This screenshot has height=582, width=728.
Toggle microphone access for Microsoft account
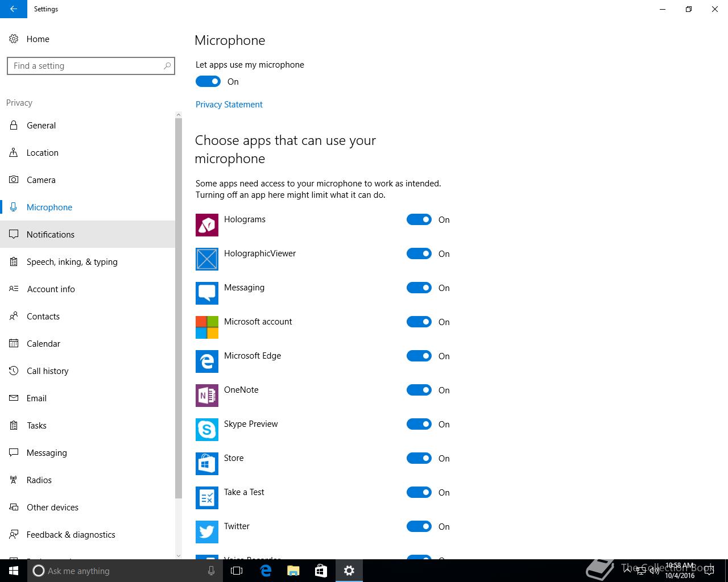419,322
